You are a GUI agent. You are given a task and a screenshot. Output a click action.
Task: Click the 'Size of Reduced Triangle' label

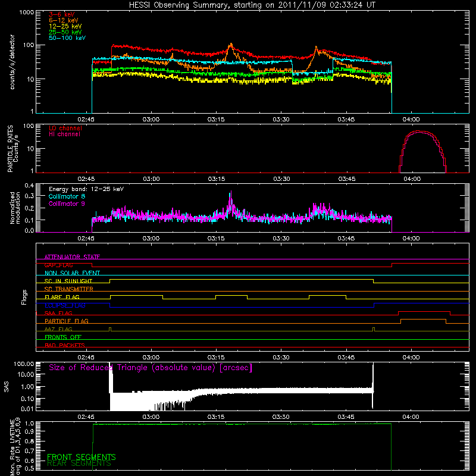(x=151, y=368)
